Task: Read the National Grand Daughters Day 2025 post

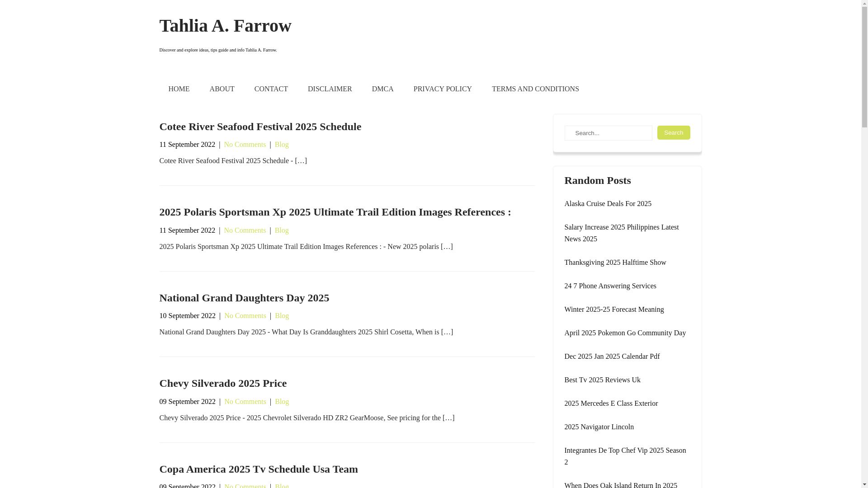Action: pyautogui.click(x=244, y=298)
